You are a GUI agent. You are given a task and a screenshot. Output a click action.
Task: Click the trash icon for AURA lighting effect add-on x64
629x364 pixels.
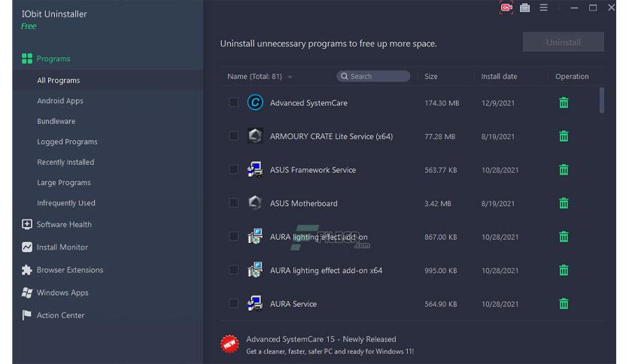[x=564, y=270]
